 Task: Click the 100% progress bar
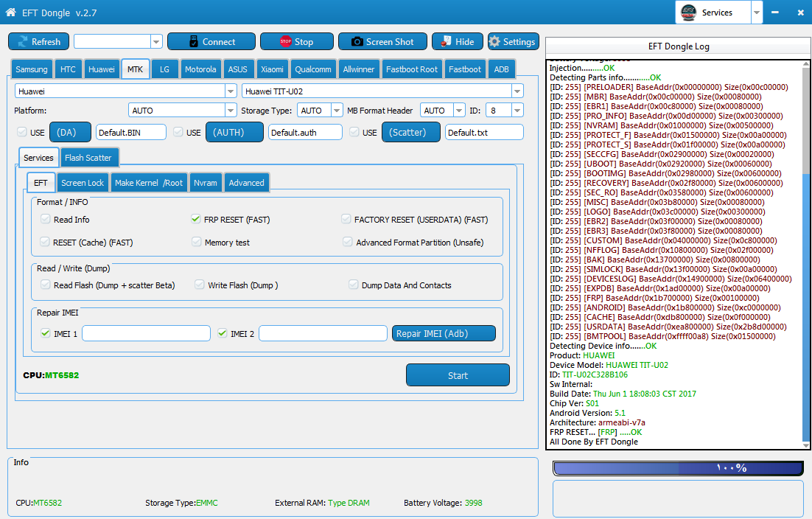pos(679,467)
